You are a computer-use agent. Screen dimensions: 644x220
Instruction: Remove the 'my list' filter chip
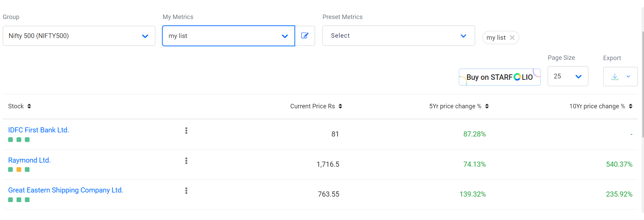click(512, 38)
